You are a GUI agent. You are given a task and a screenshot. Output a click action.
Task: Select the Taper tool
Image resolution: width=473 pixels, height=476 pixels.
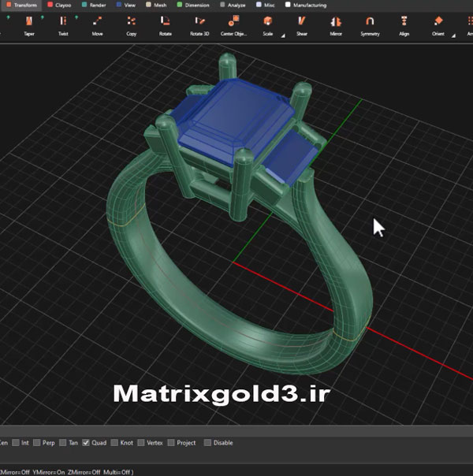tap(29, 26)
